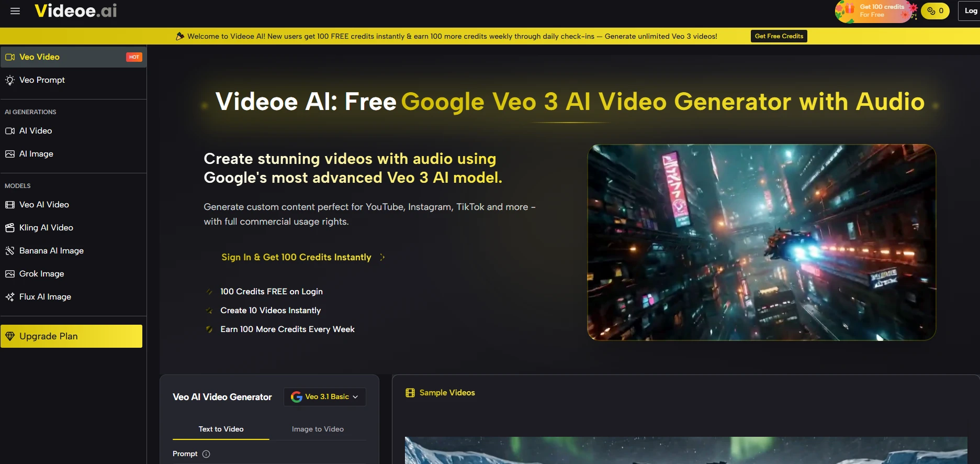The height and width of the screenshot is (464, 980).
Task: Click the HOT badge next to Veo Video
Action: [134, 57]
